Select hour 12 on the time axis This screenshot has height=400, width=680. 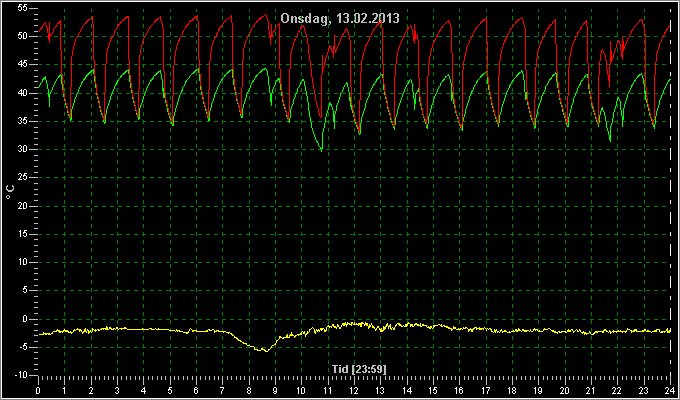click(354, 390)
